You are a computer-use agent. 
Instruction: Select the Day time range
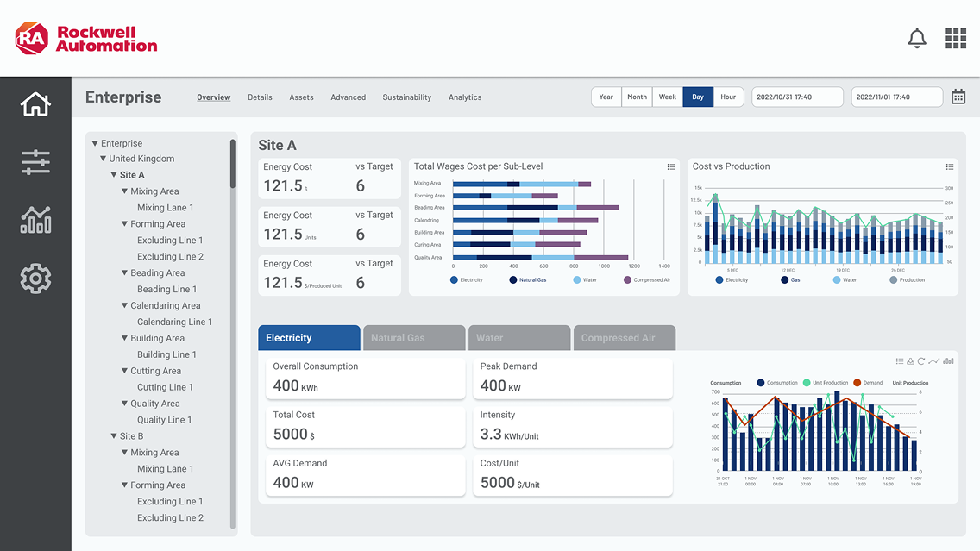coord(698,97)
